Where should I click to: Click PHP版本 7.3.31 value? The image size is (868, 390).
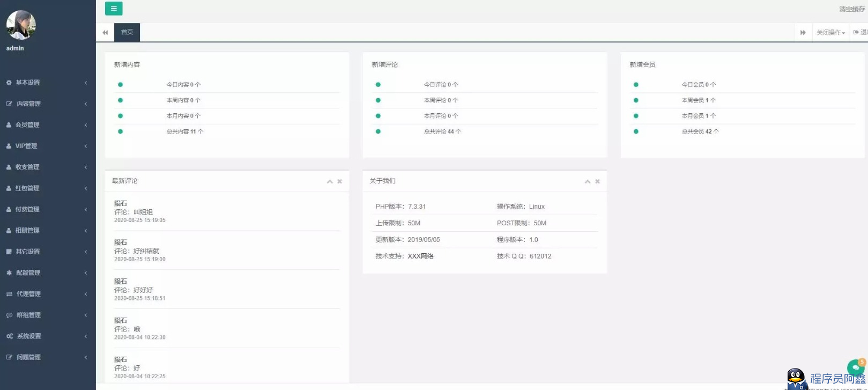tap(417, 207)
